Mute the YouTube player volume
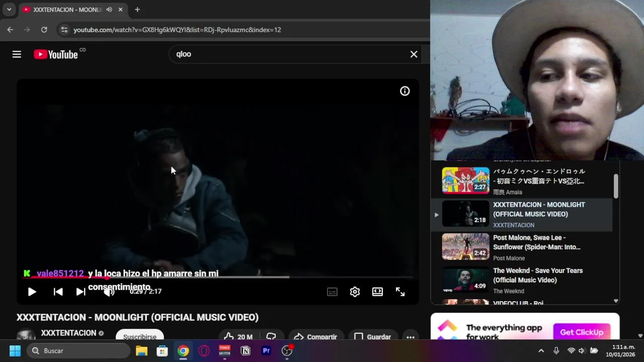 (x=109, y=292)
